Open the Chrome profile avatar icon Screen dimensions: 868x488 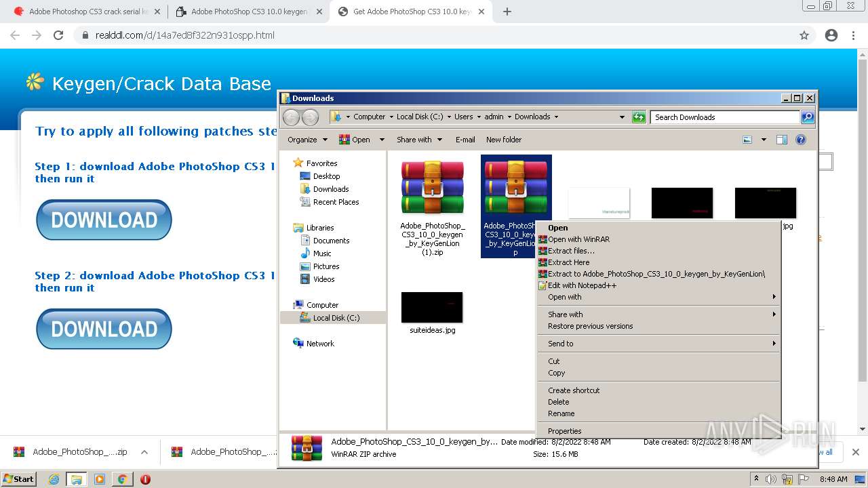(x=831, y=35)
